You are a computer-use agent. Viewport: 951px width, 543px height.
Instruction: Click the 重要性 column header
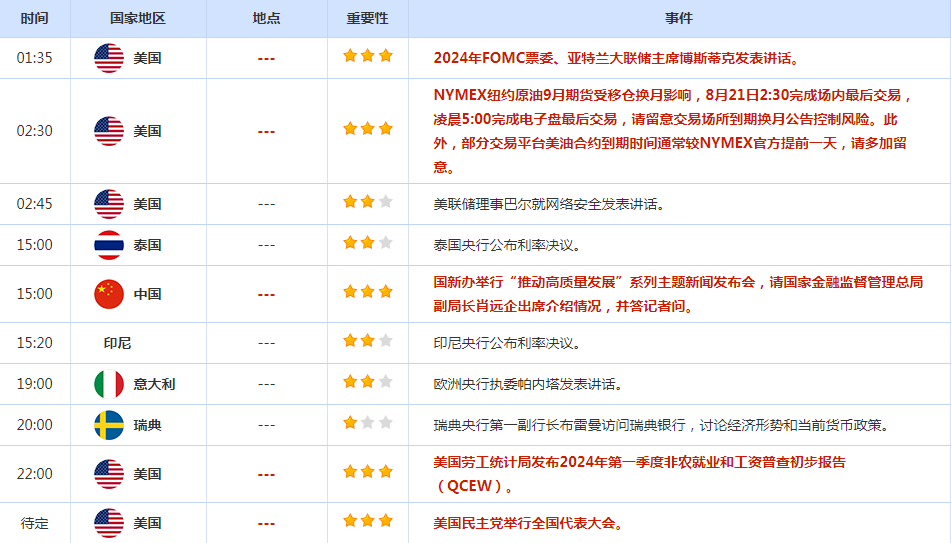coord(368,18)
